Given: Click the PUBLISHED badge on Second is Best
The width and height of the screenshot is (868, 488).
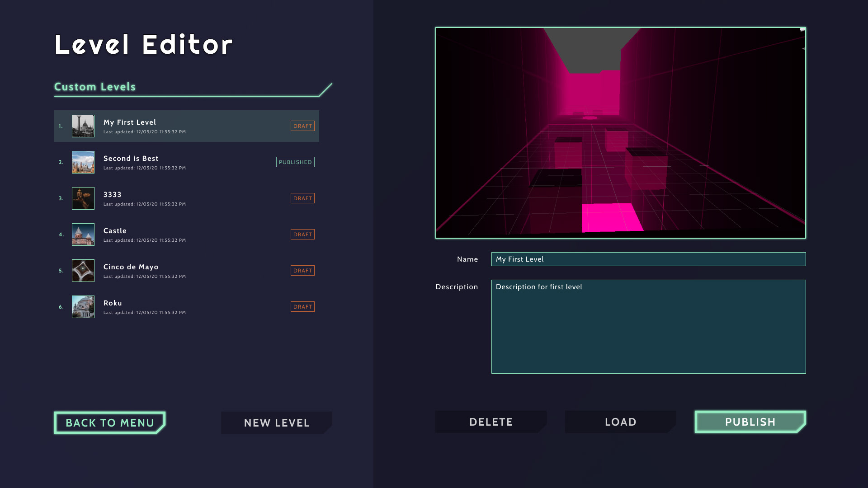Looking at the screenshot, I should coord(295,162).
